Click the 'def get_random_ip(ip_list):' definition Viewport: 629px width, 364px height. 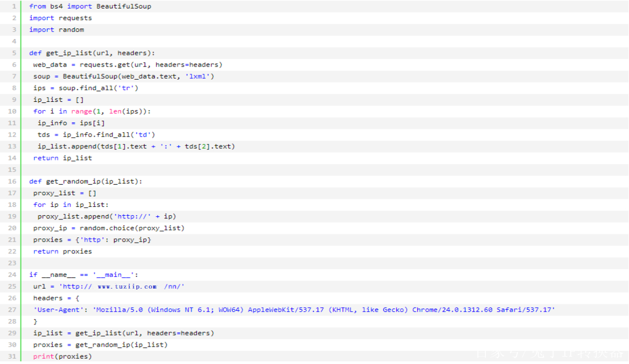(x=86, y=181)
